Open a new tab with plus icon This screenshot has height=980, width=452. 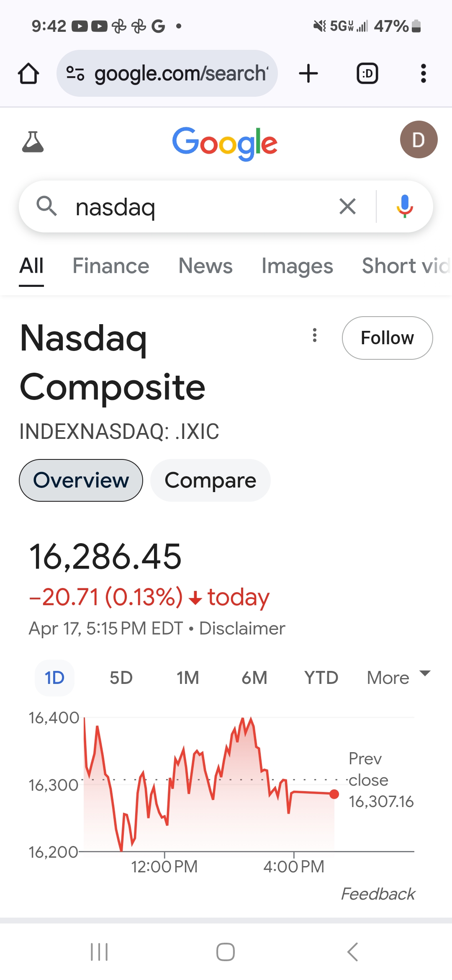click(x=308, y=74)
